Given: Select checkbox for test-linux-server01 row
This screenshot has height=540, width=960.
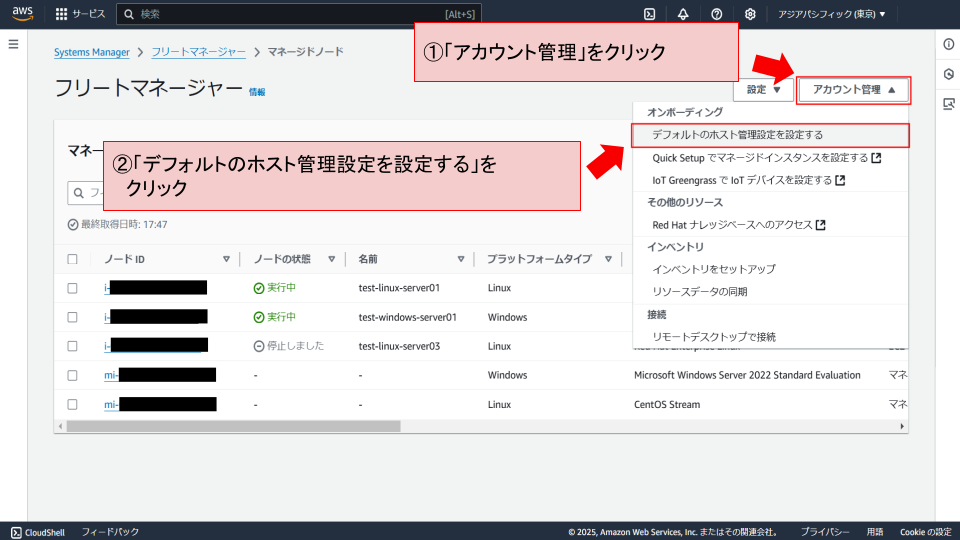Looking at the screenshot, I should point(72,288).
